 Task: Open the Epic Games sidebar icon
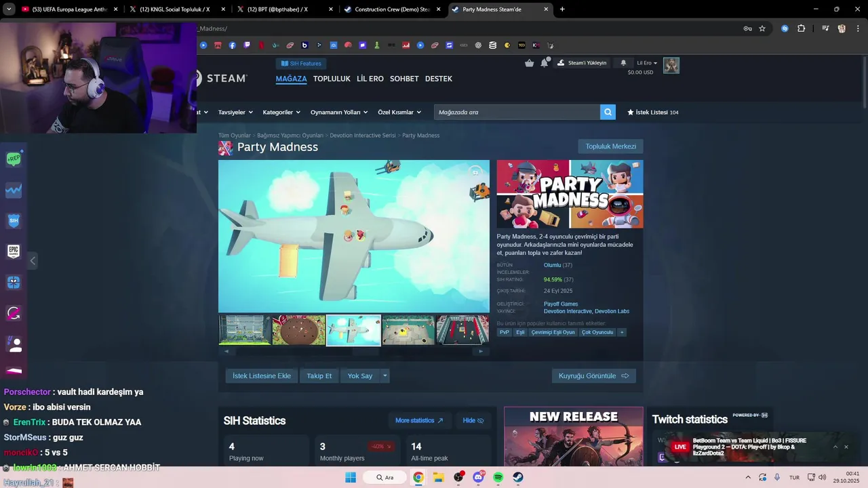pos(14,251)
